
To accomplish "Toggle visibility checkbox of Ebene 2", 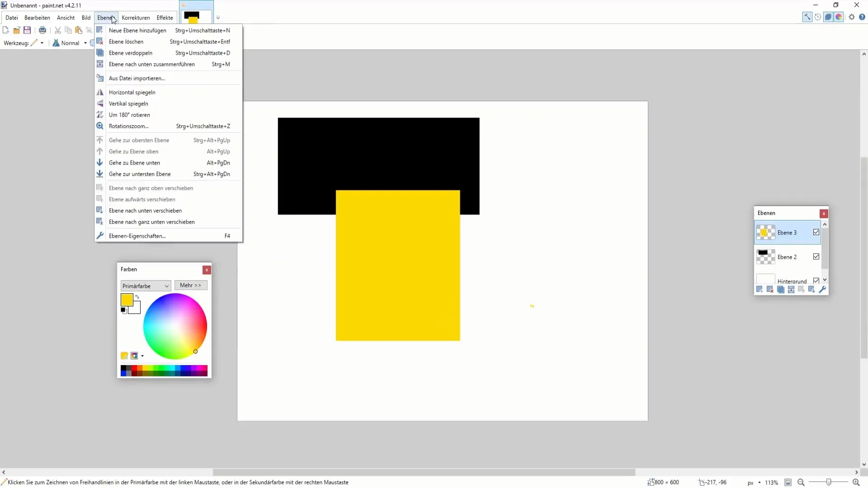I will [816, 257].
